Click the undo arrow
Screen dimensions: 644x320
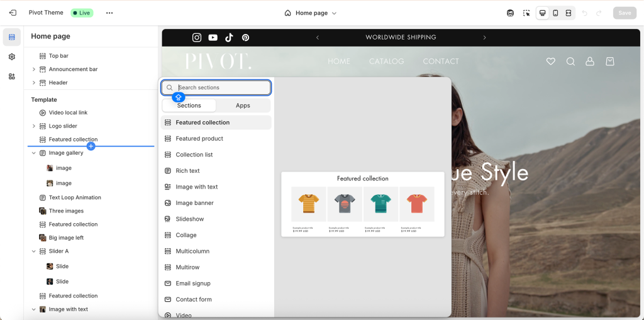click(585, 13)
